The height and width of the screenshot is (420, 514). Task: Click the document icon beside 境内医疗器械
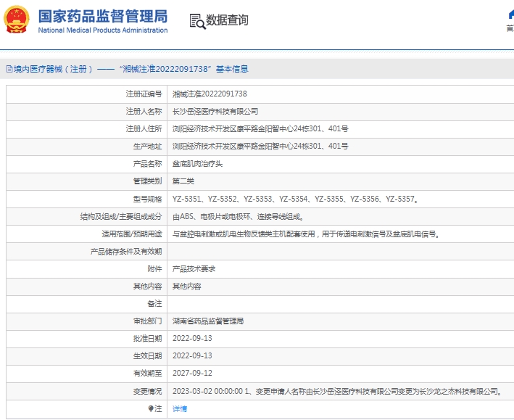pos(9,69)
